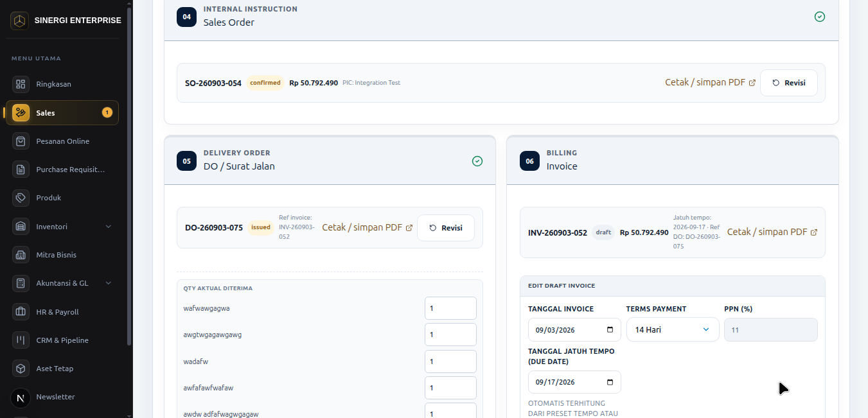Click the draft status badge
Viewport: 868px width, 418px height.
[603, 232]
